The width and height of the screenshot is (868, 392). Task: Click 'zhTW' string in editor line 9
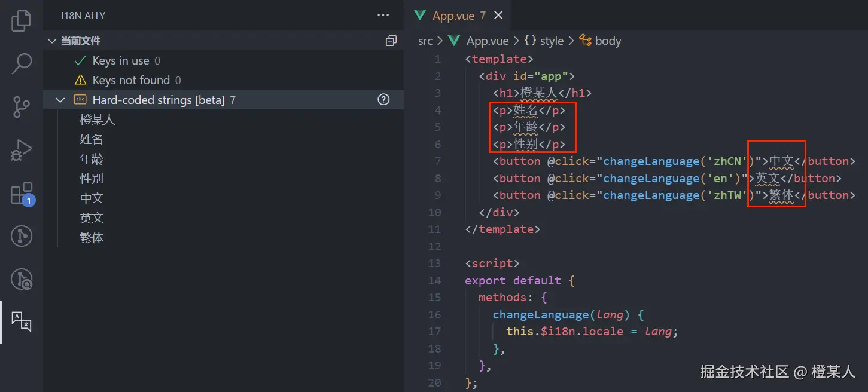pyautogui.click(x=728, y=195)
